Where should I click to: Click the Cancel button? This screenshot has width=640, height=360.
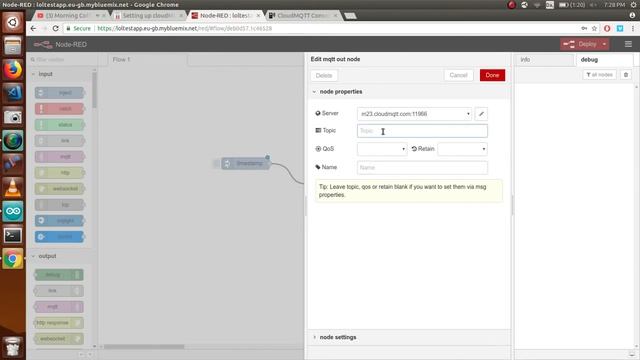tap(458, 75)
